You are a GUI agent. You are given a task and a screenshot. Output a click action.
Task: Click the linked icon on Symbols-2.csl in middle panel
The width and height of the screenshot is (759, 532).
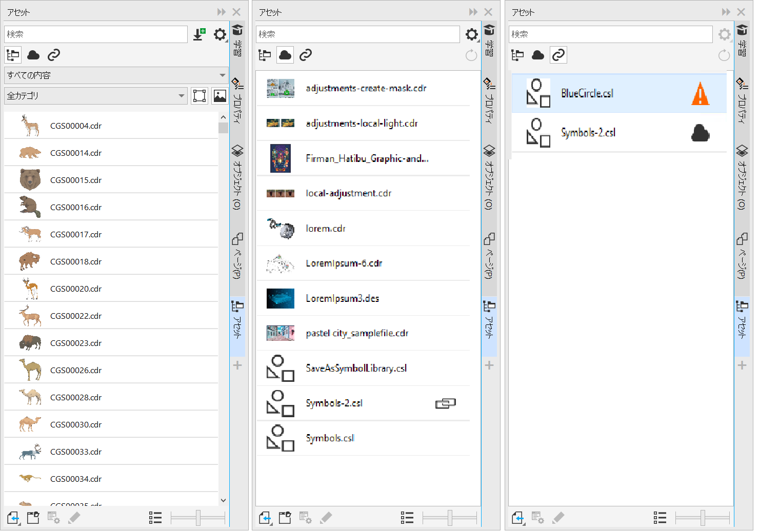[x=445, y=404]
